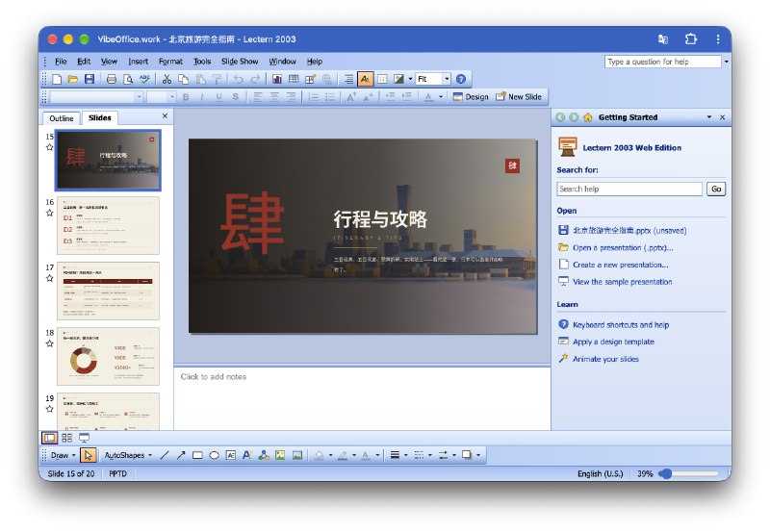Toggle the Show Formatting button

pos(365,79)
